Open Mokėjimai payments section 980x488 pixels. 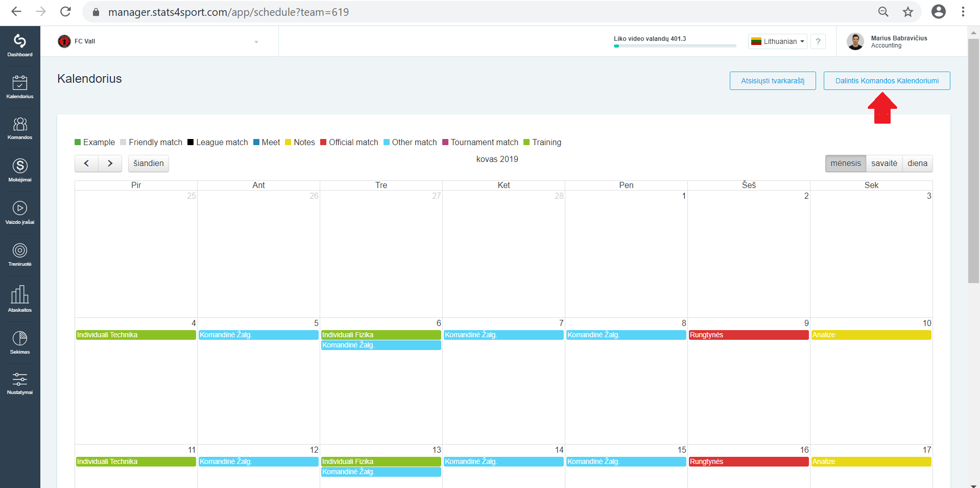(20, 170)
